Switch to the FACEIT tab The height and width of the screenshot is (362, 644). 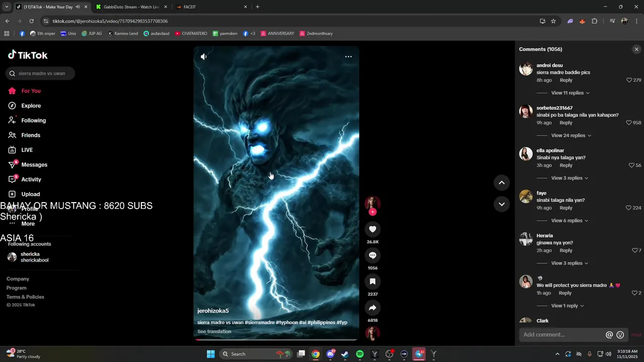tap(211, 7)
